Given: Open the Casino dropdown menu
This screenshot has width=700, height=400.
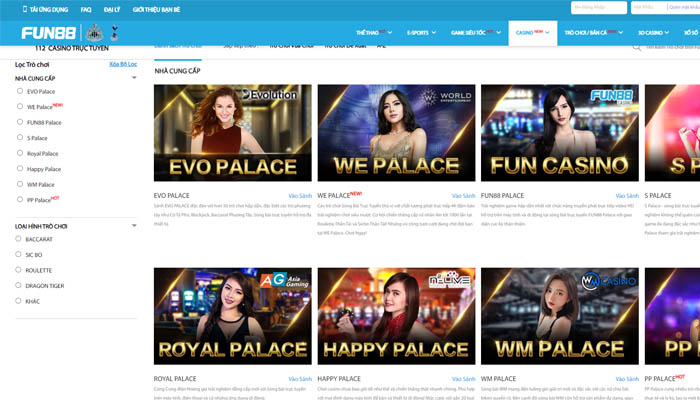Looking at the screenshot, I should (533, 33).
